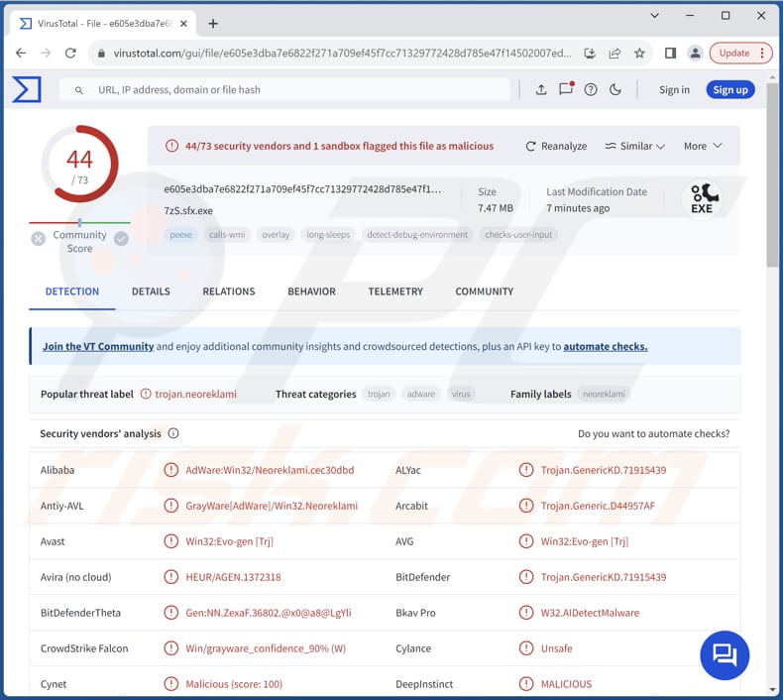Open the help question mark icon
Screen dimensions: 783x700
click(x=591, y=89)
